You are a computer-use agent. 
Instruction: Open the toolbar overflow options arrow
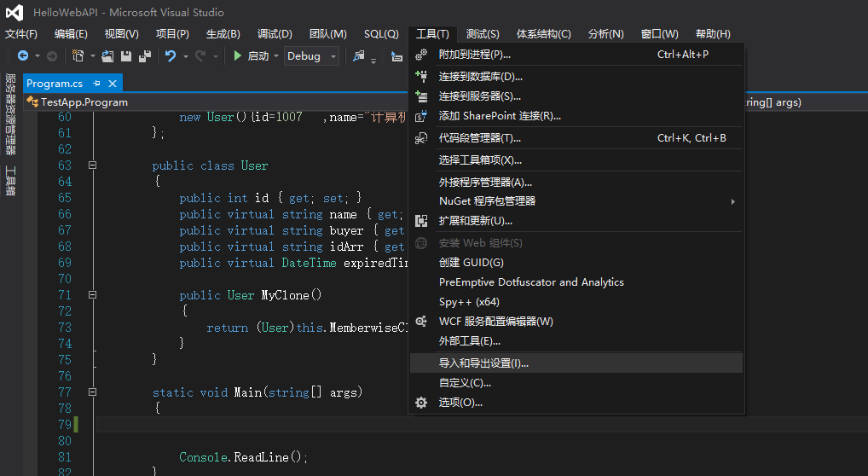point(373,60)
